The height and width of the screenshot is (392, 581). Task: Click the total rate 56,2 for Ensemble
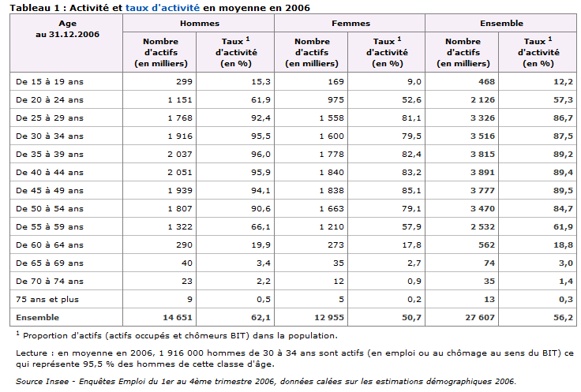563,318
